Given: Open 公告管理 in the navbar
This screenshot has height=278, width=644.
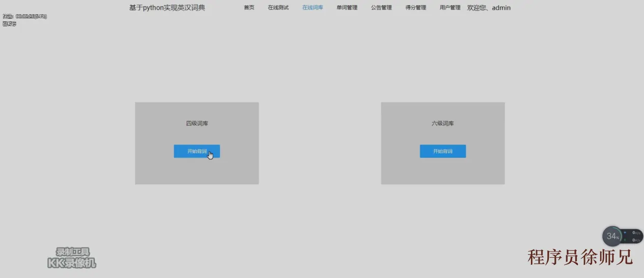Looking at the screenshot, I should pos(381,8).
